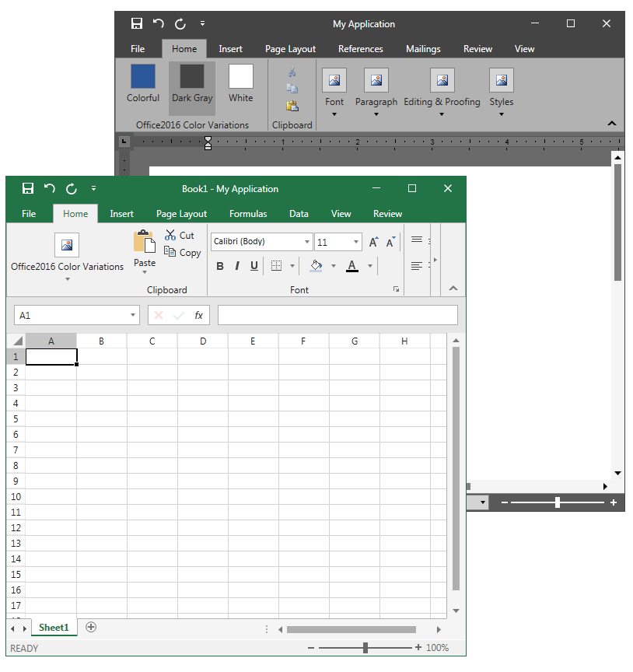Viewport: 633px width, 672px height.
Task: Click the dark window zoom slider handle
Action: coord(557,502)
